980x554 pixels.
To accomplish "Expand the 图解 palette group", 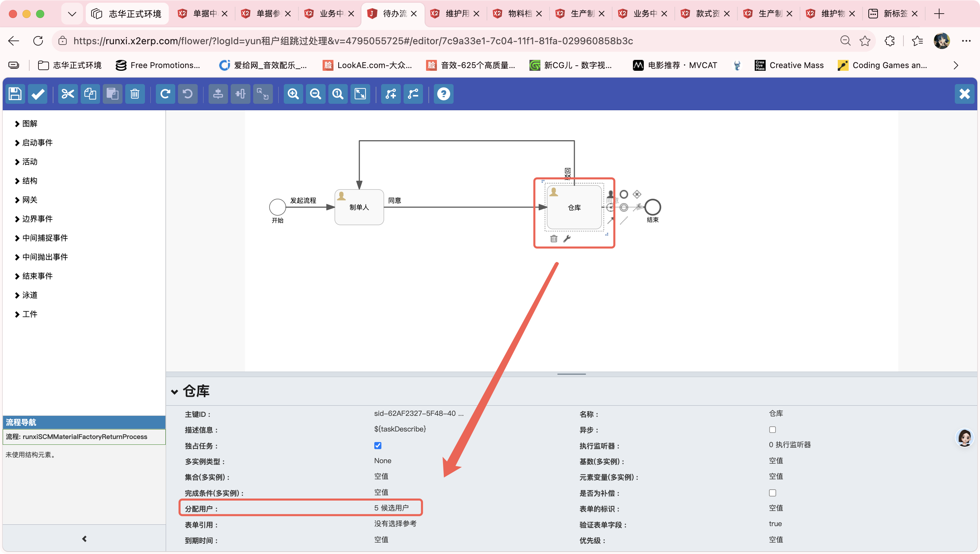I will [x=26, y=124].
